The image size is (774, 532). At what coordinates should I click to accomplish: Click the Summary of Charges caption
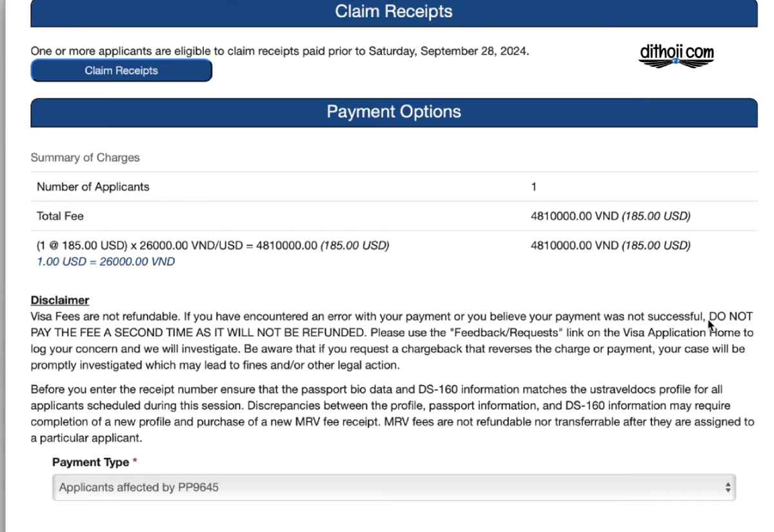tap(85, 157)
